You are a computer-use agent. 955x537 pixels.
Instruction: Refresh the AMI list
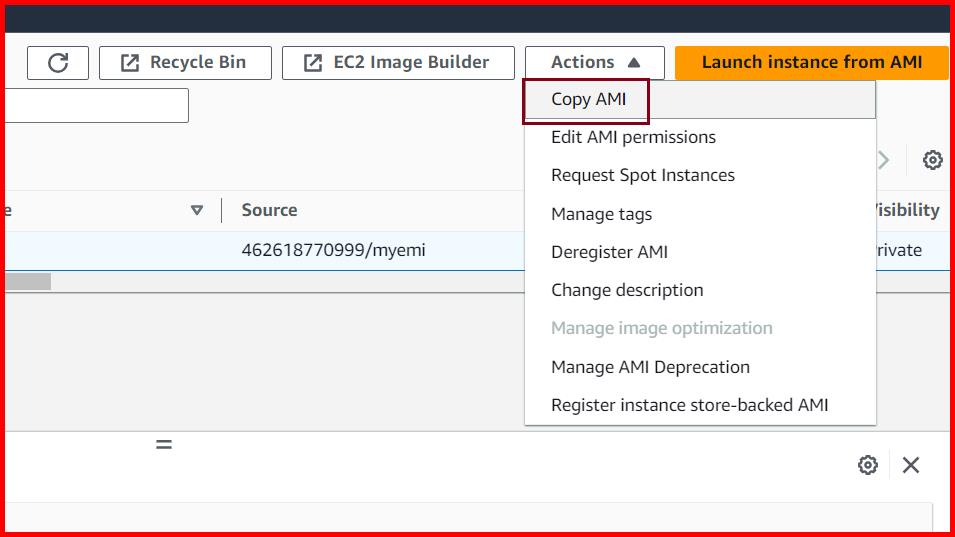tap(58, 63)
